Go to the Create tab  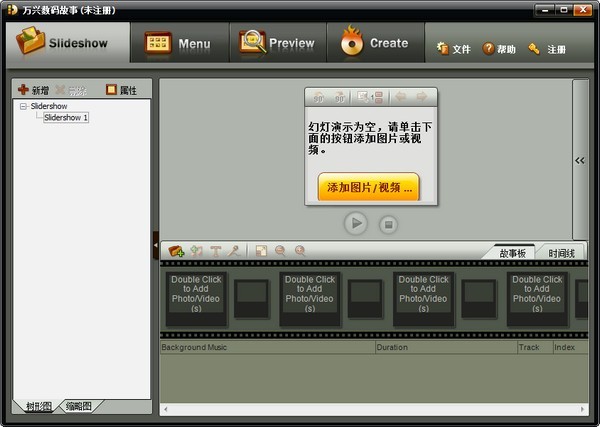pos(375,43)
